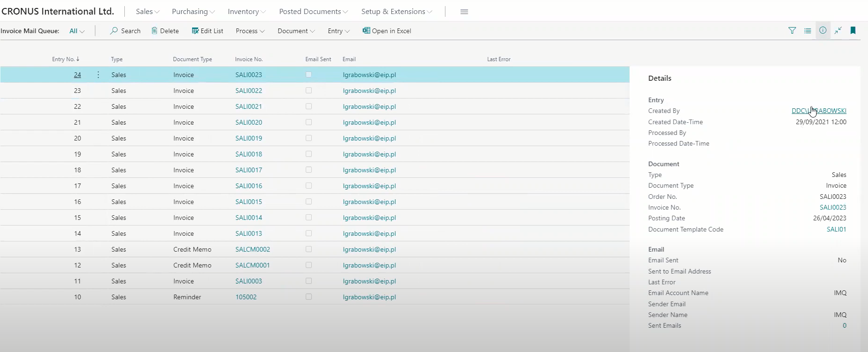Toggle Email Sent checkbox for reminder 105002
The width and height of the screenshot is (868, 352).
tap(308, 297)
